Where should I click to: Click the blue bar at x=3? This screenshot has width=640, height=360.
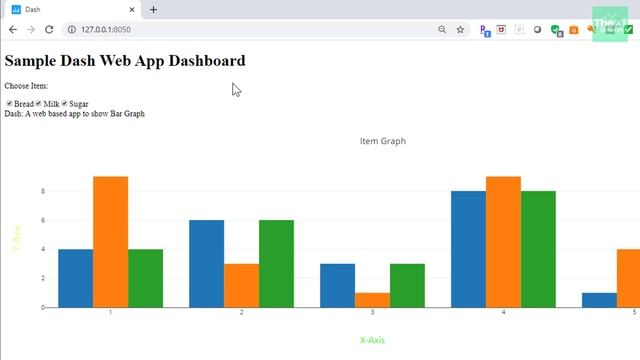338,286
